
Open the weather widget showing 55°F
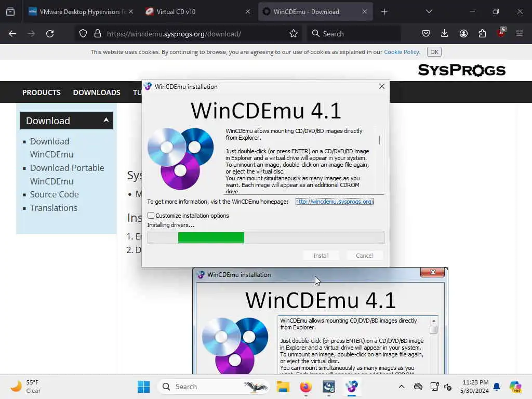coord(25,387)
